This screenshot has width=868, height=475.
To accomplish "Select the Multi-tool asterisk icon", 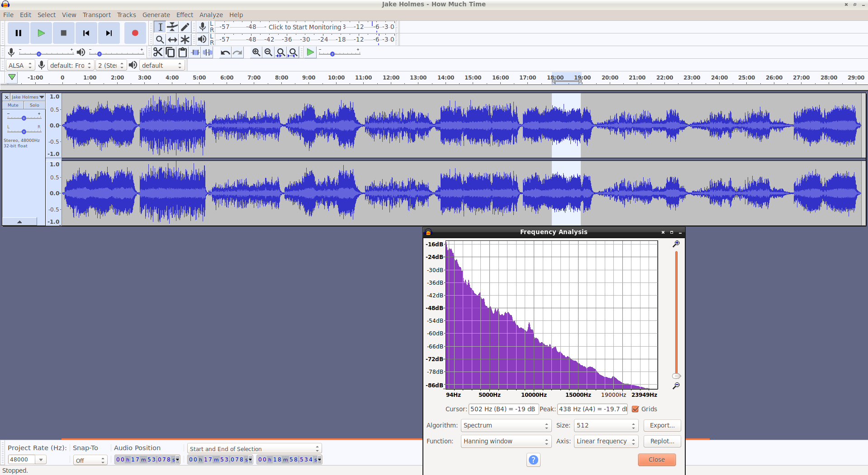I will (x=185, y=40).
